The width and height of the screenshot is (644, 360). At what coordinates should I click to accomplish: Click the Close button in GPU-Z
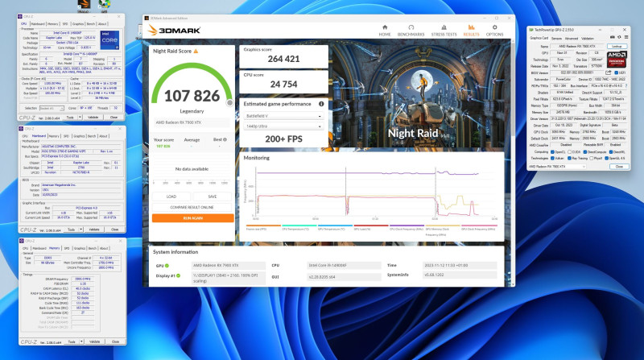pos(619,167)
